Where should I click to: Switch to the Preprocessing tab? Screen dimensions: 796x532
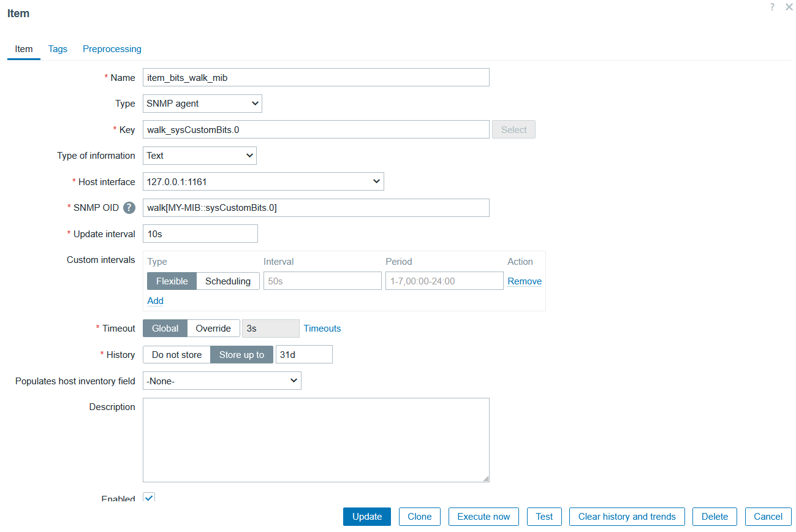(112, 49)
